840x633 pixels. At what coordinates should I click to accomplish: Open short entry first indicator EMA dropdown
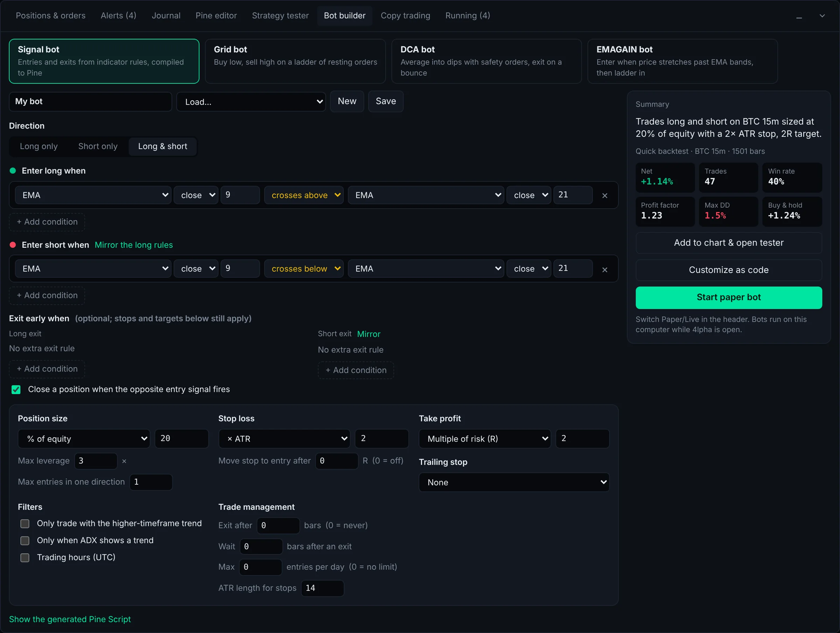click(93, 269)
